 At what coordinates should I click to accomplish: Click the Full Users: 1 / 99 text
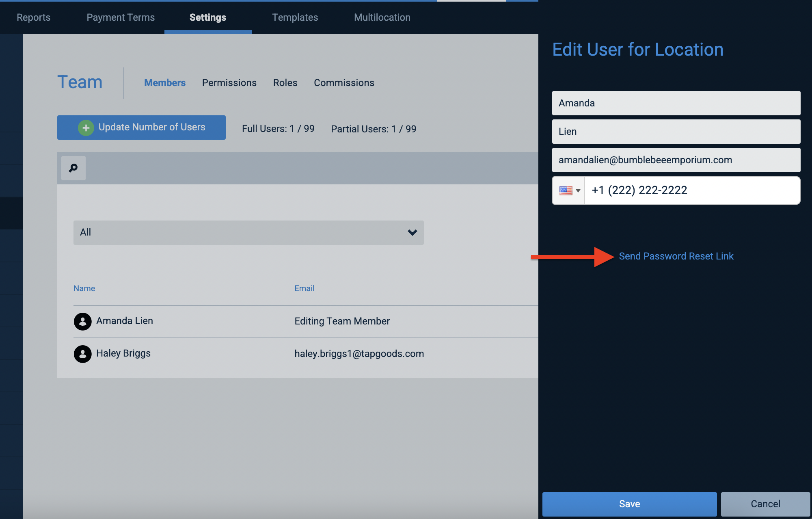(x=278, y=129)
